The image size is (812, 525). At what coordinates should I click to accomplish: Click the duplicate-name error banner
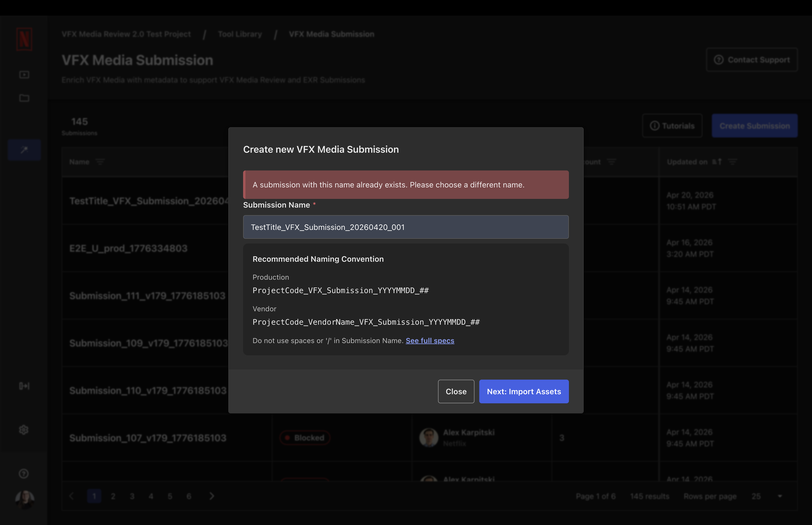pos(406,185)
